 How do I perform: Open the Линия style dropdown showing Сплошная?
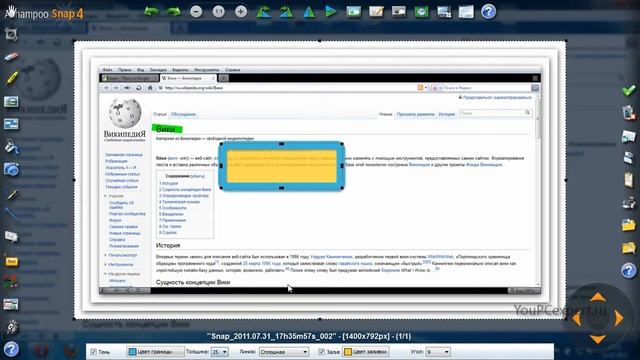click(x=284, y=352)
